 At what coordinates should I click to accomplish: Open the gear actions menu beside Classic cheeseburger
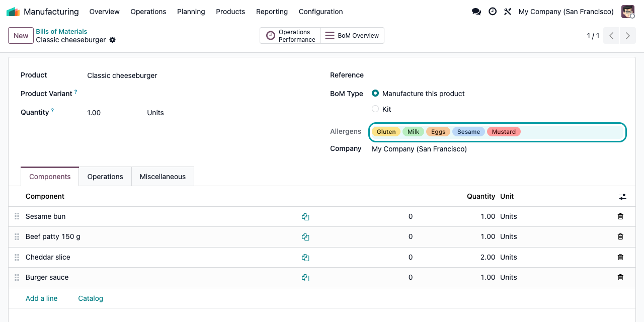click(x=112, y=40)
